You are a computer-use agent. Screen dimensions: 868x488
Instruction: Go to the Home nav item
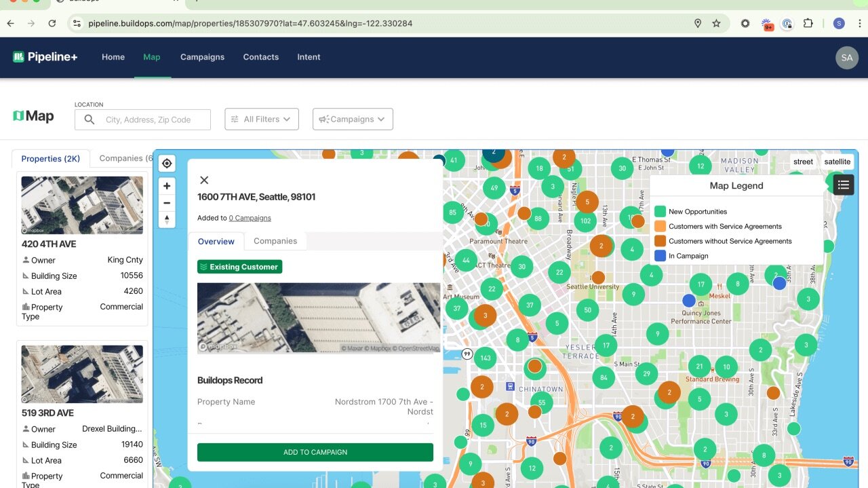pyautogui.click(x=113, y=57)
